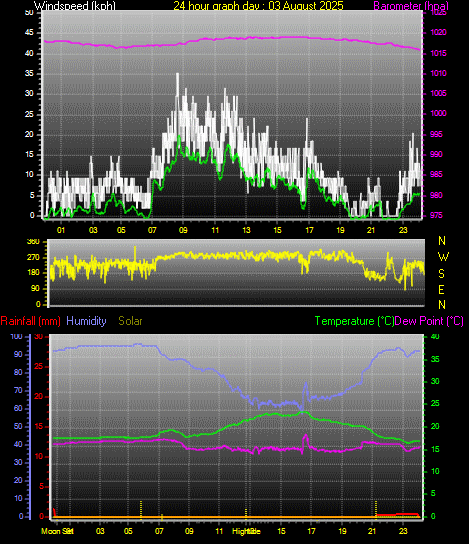The image size is (469, 544).
Task: Click the red Rainfall (mm) legend label
Action: [x=31, y=321]
